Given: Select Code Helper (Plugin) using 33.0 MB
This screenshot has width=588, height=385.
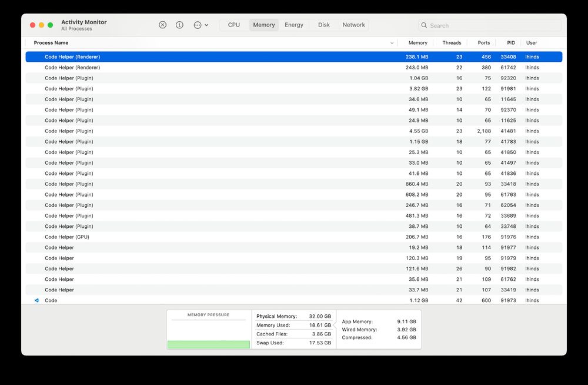Looking at the screenshot, I should [x=293, y=162].
